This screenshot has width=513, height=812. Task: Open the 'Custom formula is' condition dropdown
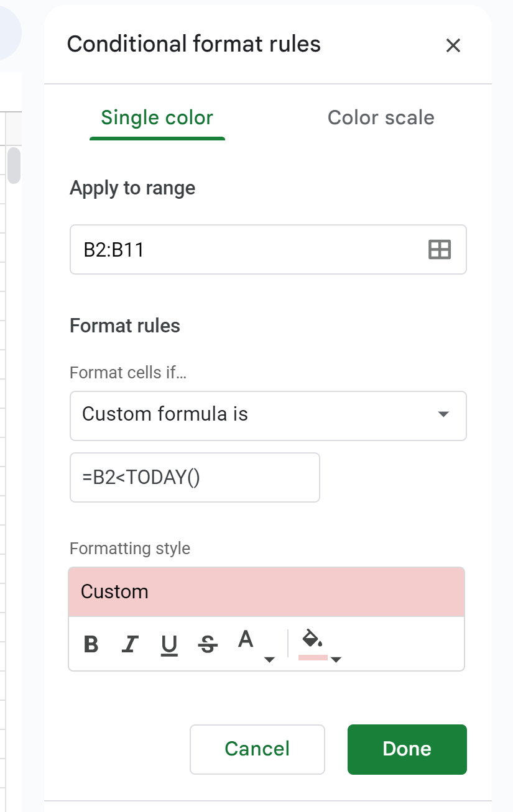pyautogui.click(x=268, y=414)
